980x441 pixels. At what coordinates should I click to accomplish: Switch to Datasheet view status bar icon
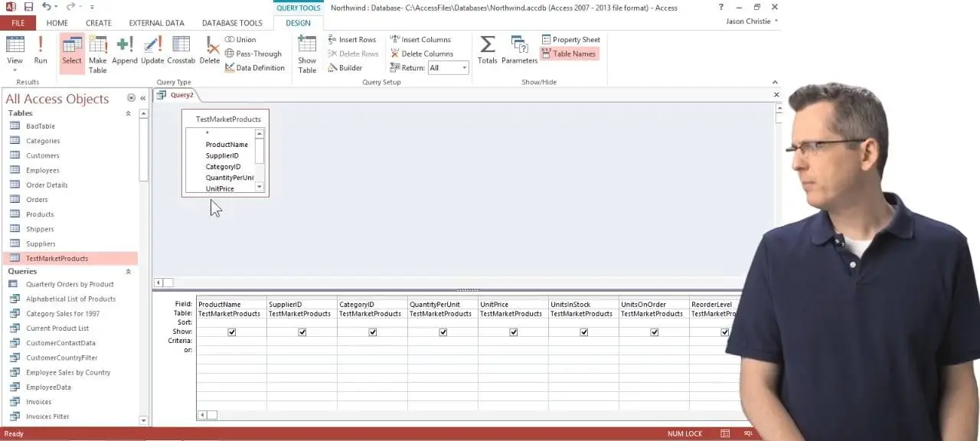pyautogui.click(x=725, y=433)
